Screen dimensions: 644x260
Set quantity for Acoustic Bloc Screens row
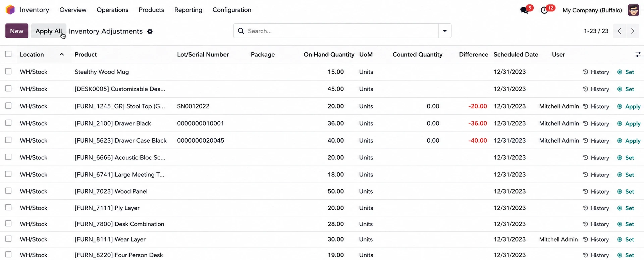[626, 158]
